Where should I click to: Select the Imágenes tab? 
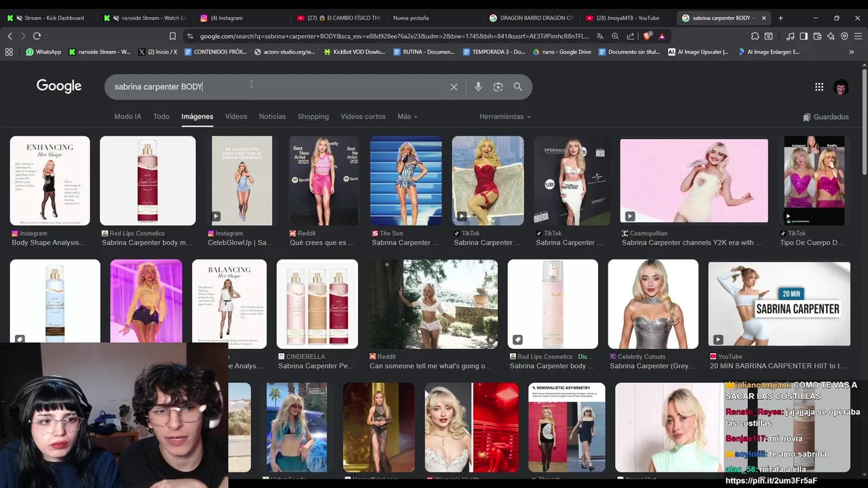[x=197, y=117]
